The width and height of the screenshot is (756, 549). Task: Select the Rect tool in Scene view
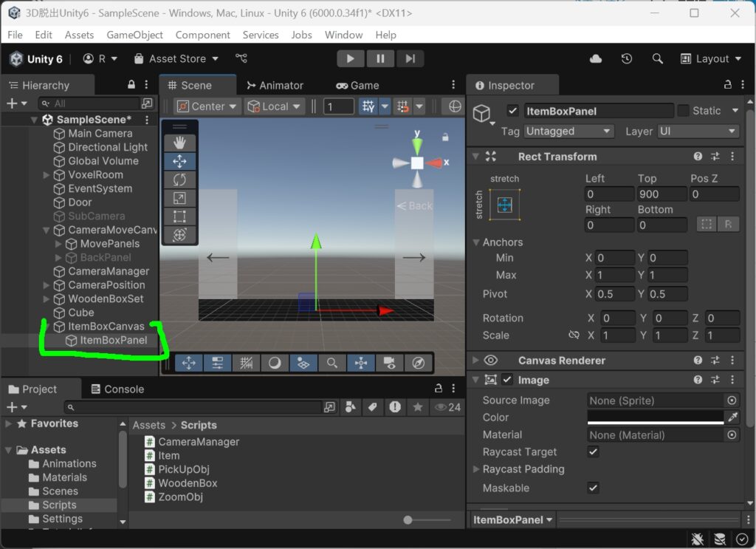179,216
